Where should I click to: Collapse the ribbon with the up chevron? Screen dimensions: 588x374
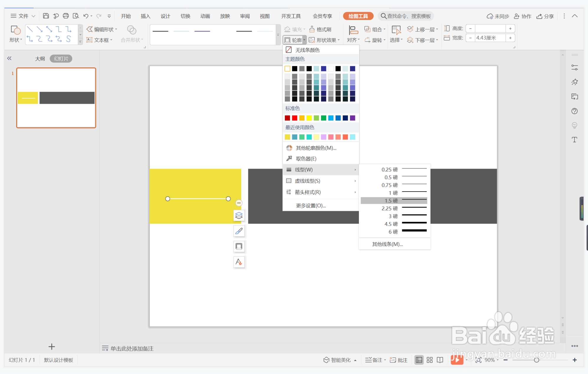pyautogui.click(x=574, y=16)
